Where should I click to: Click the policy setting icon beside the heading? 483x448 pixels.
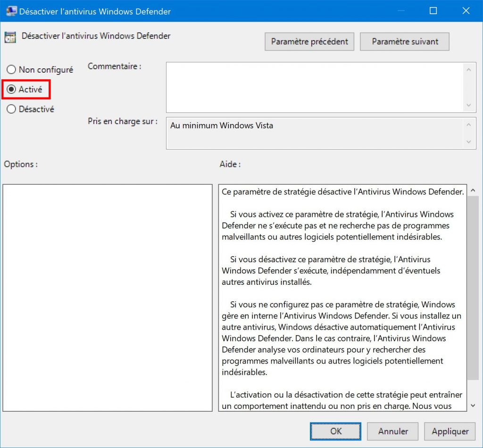point(10,37)
